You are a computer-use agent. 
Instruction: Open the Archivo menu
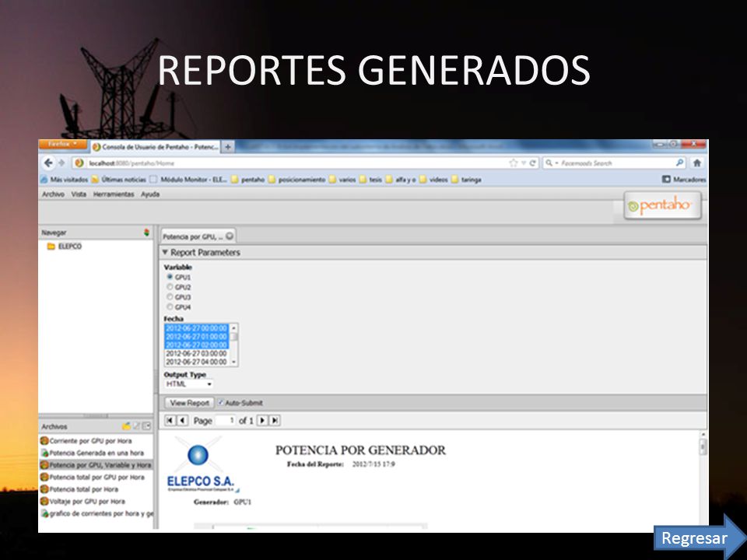(x=53, y=194)
